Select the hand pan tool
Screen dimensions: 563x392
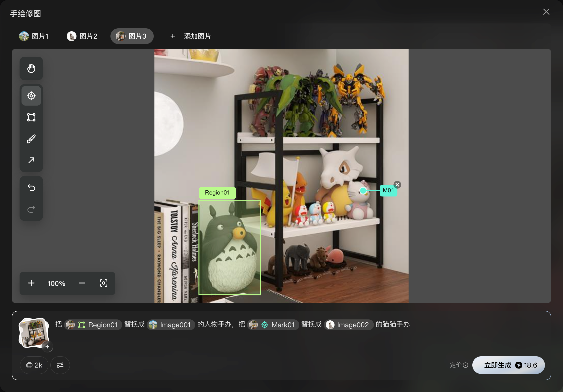(x=31, y=68)
